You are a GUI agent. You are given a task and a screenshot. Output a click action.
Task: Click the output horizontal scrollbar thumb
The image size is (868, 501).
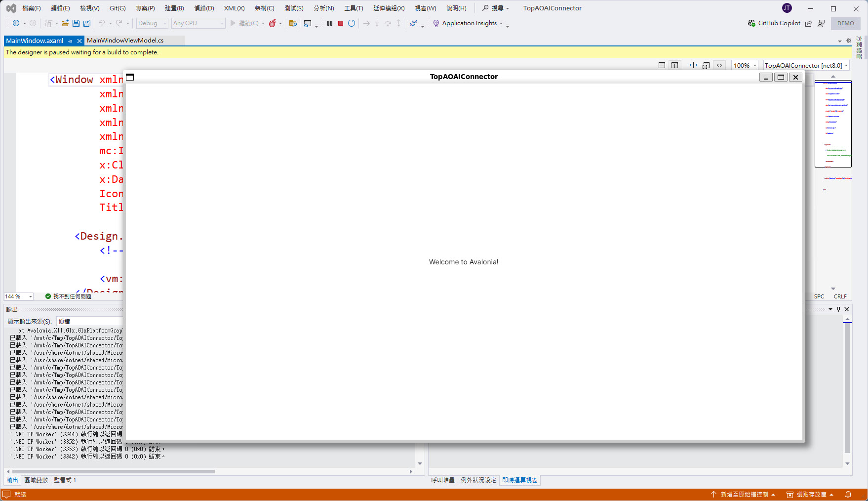pos(114,471)
